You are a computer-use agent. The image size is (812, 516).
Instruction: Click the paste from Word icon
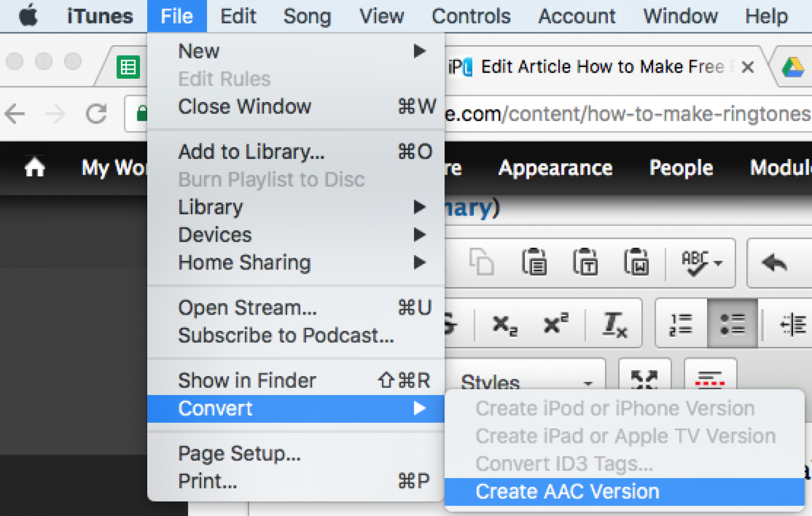click(x=636, y=262)
